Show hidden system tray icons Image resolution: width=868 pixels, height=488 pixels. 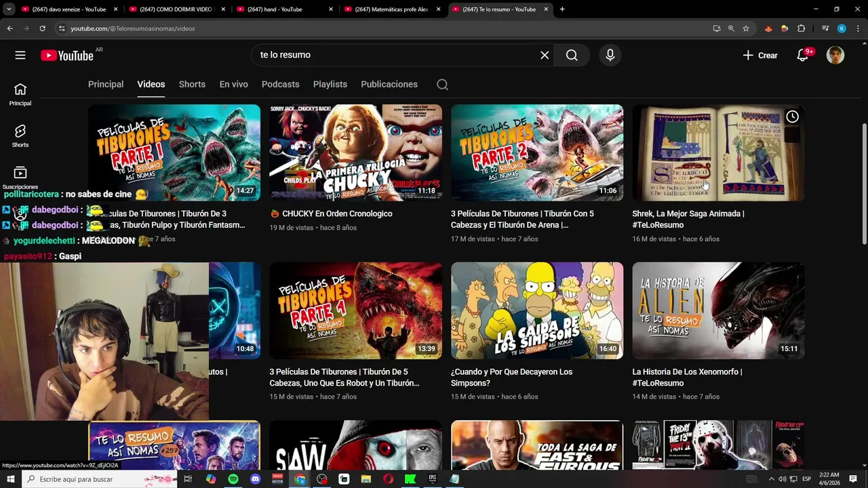pyautogui.click(x=771, y=479)
